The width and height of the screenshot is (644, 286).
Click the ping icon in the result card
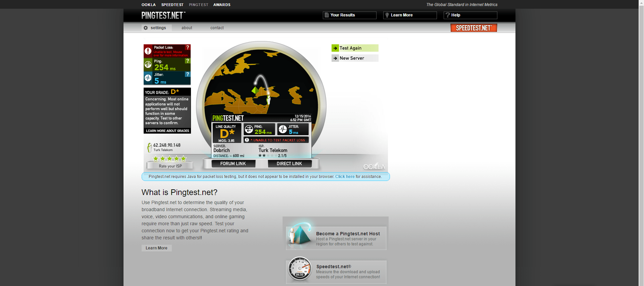pyautogui.click(x=249, y=129)
